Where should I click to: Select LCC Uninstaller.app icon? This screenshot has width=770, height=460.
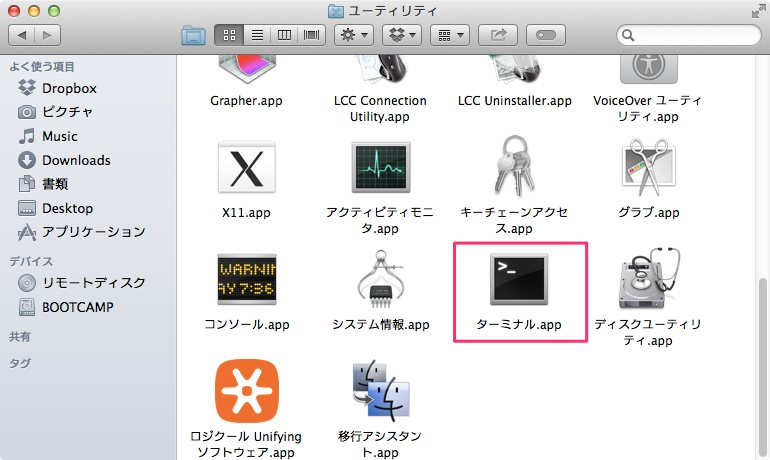tap(514, 70)
